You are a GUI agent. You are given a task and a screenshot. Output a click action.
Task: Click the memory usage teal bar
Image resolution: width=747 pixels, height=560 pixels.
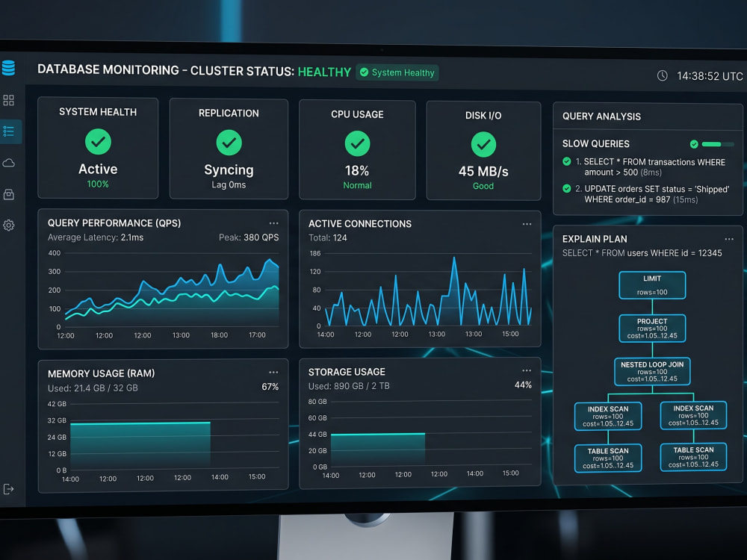coord(140,445)
